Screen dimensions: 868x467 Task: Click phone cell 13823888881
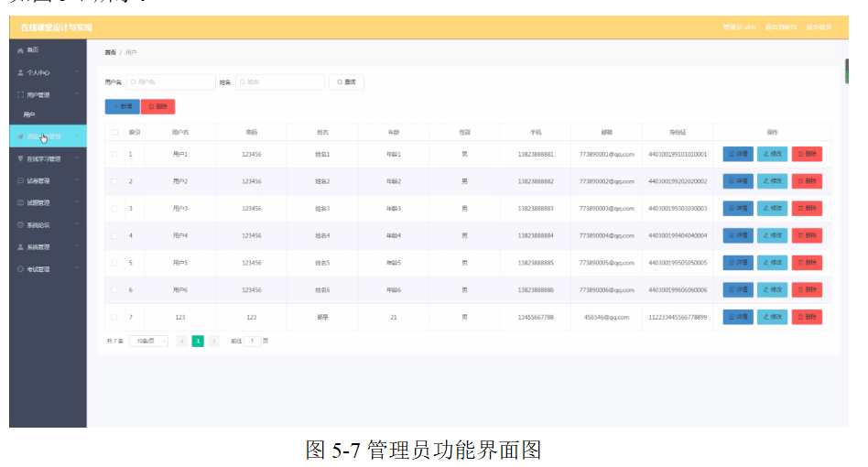coord(536,155)
